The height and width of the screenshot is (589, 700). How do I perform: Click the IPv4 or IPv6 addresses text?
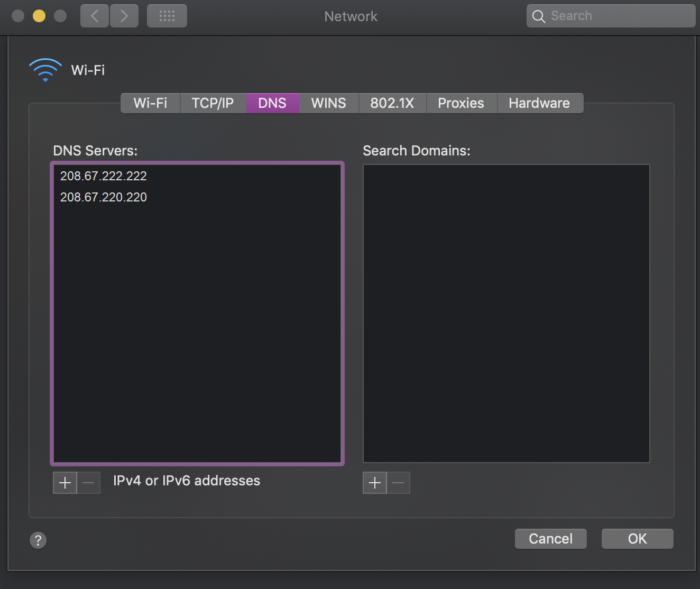click(x=187, y=481)
